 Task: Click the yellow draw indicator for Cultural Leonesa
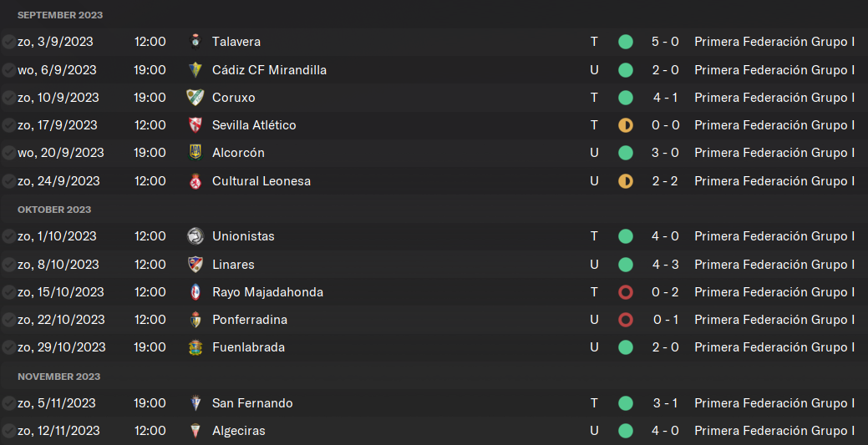point(626,181)
